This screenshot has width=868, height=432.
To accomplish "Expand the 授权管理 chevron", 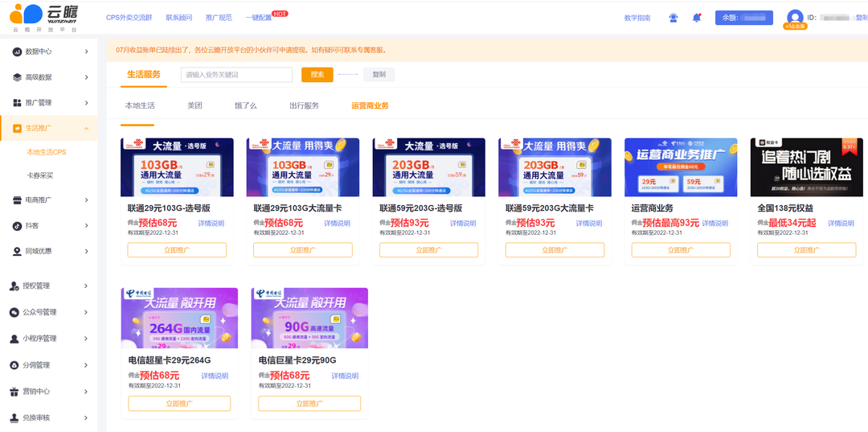I will click(x=86, y=286).
